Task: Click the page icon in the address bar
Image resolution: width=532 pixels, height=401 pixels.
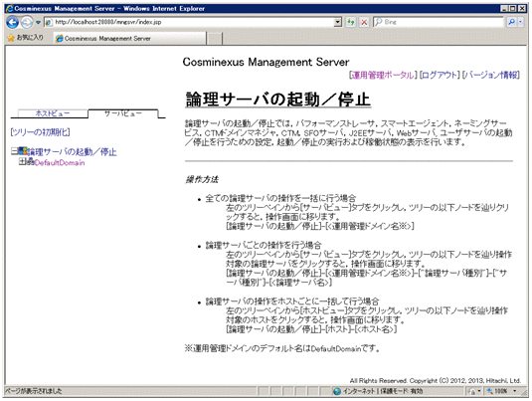Action: coord(49,22)
